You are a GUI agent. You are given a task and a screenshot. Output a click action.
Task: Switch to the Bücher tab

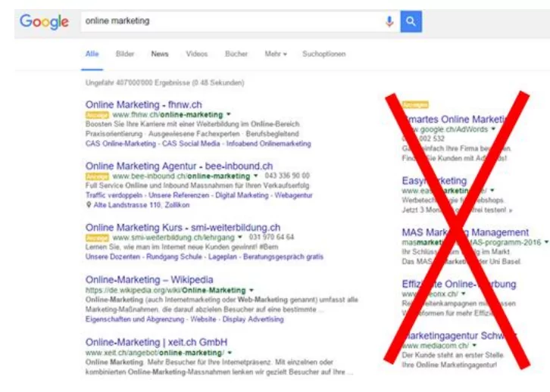(x=236, y=54)
